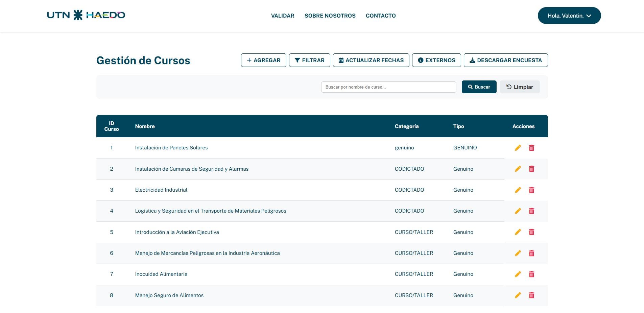Edit Manejo Seguro de Alimentos course

(x=518, y=295)
